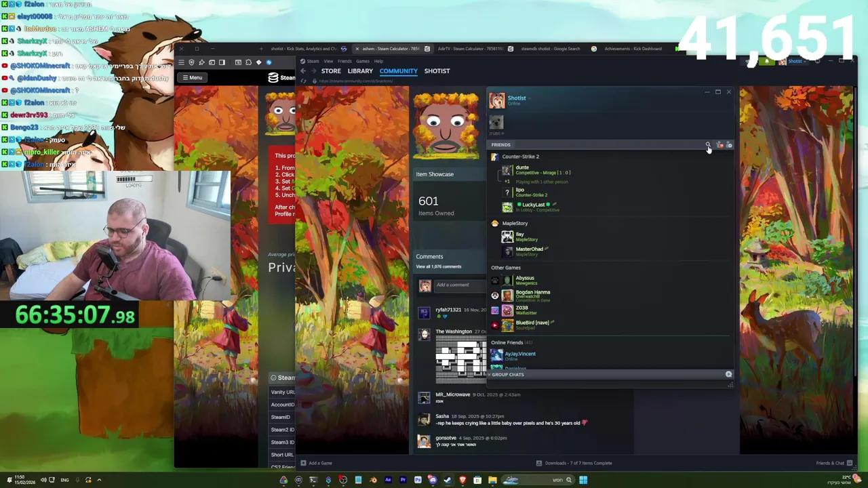Open Item Showcase on profile
868x488 pixels.
(435, 174)
